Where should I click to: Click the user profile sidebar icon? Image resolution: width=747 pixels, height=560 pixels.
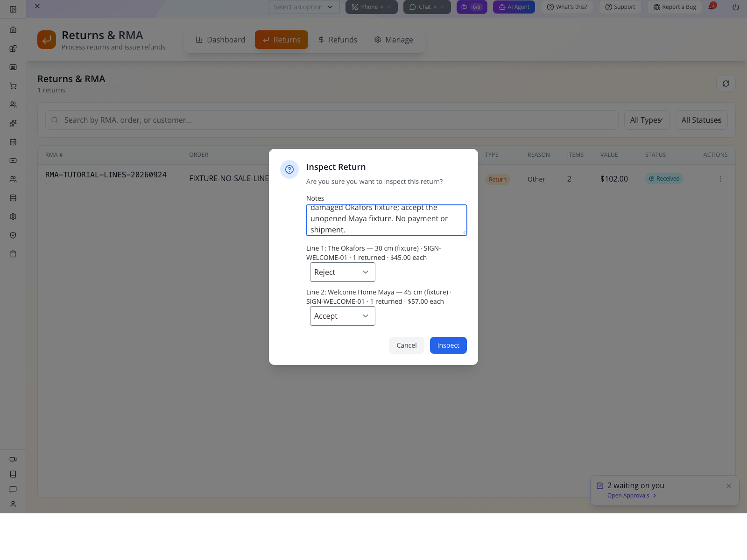point(13,504)
